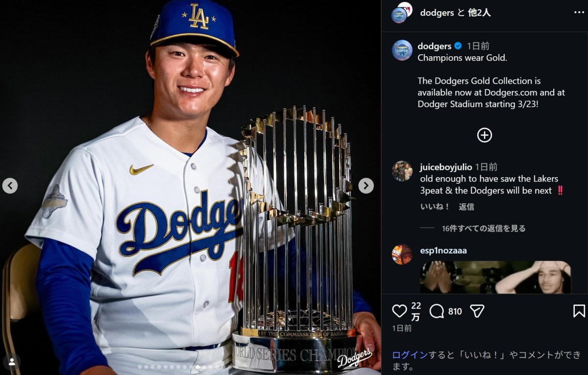Click the Dodgers avatar beside the caption

(x=402, y=50)
